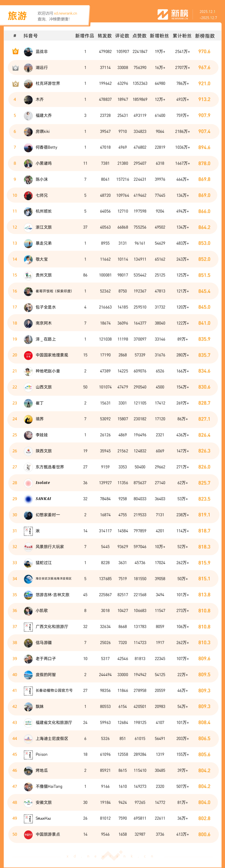Click 七师兄's avatar picture
Screen dimensions: 225x868
tap(28, 195)
